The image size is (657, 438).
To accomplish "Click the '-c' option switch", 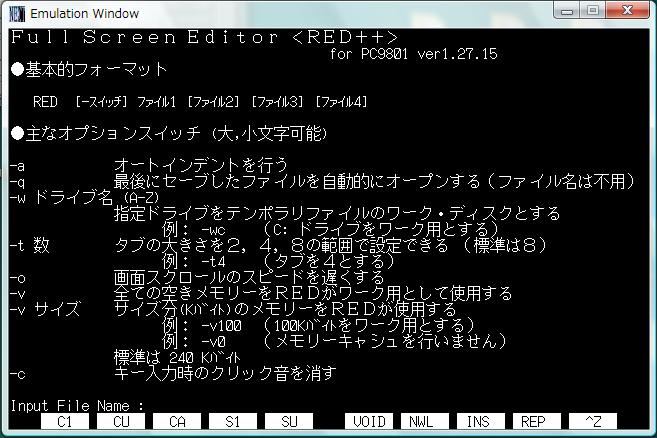I will coord(18,373).
